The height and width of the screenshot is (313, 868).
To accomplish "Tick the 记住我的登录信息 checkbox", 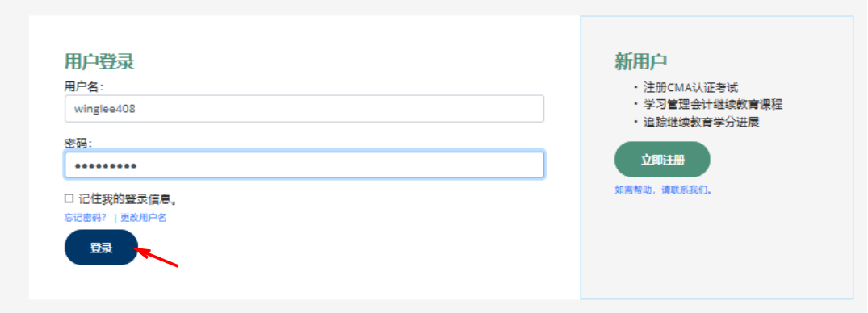I will 69,198.
